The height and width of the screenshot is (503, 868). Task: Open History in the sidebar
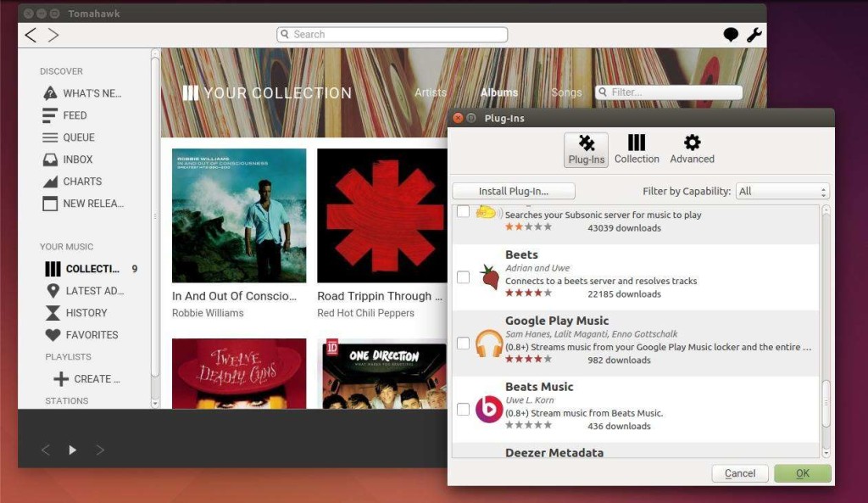click(76, 313)
